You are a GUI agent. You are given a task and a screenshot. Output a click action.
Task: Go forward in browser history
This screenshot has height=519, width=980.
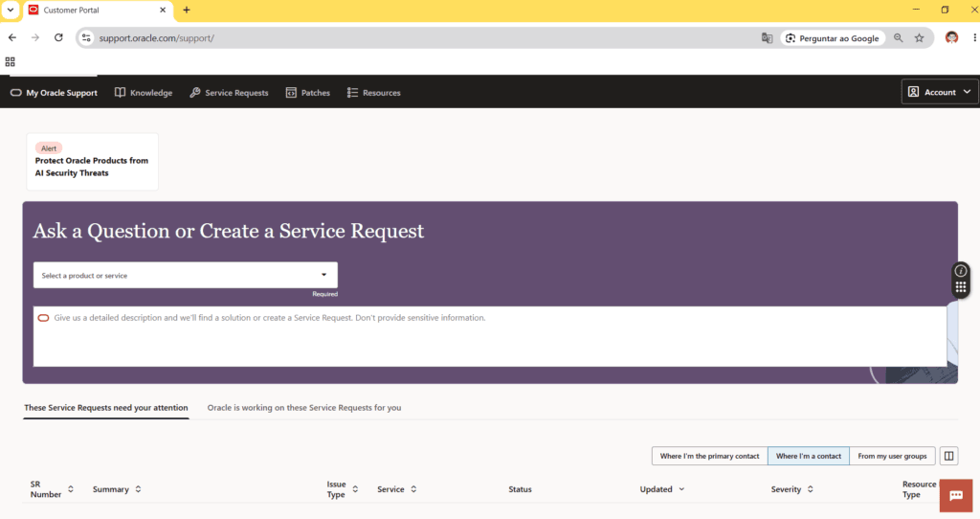[35, 38]
